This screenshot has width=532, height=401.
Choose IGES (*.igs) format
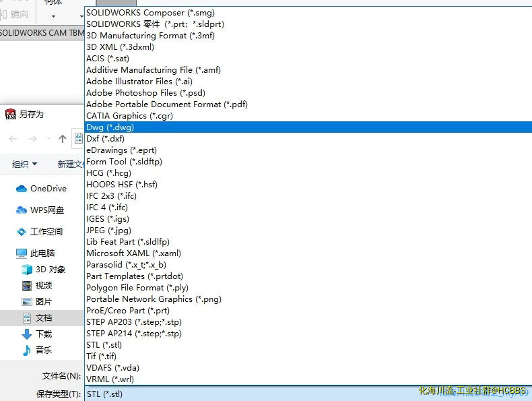pyautogui.click(x=308, y=219)
